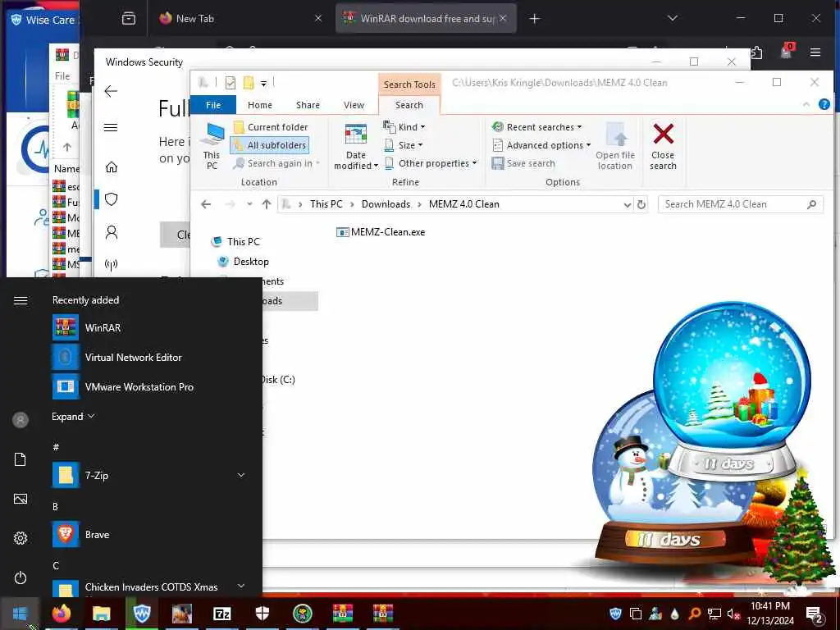
Task: Switch to the New Tab browser tab
Action: click(x=240, y=19)
